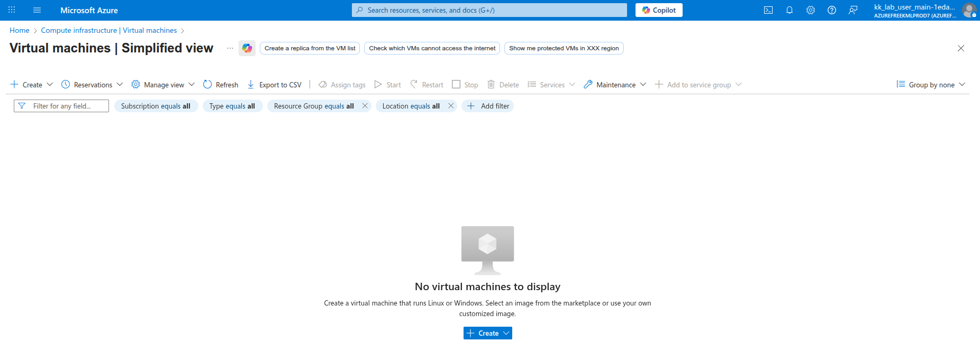
Task: Expand the Maintenance dropdown
Action: tap(615, 85)
